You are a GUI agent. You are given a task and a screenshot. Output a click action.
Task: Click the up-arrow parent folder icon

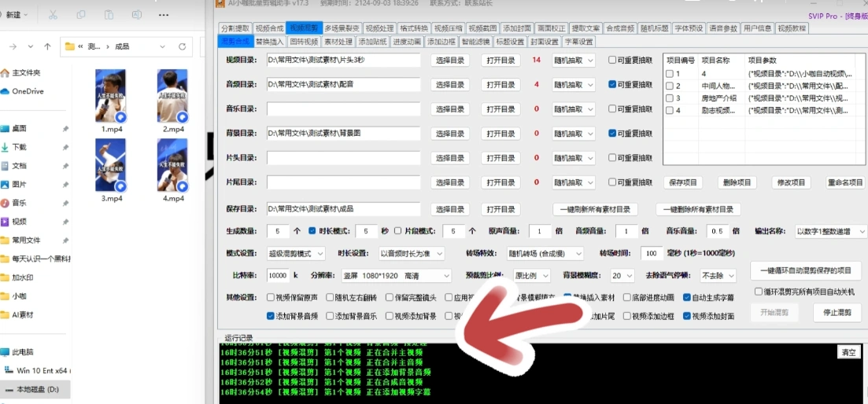pyautogui.click(x=47, y=47)
